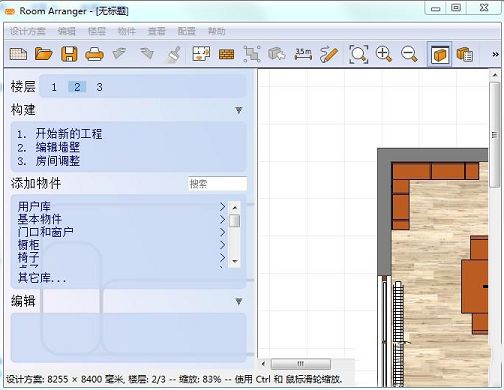Open the 编辑 menu in menu bar
The height and width of the screenshot is (390, 504).
click(66, 31)
